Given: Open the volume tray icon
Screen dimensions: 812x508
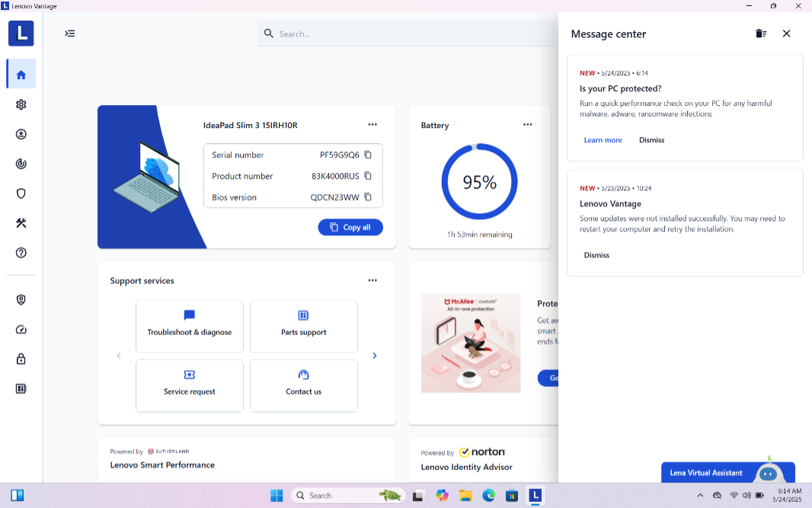Looking at the screenshot, I should pyautogui.click(x=746, y=496).
